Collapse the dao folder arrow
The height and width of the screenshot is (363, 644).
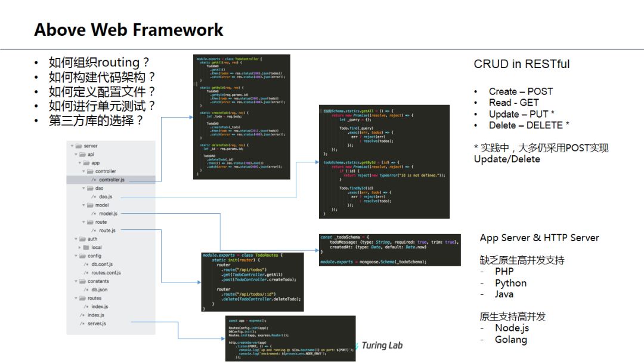(x=83, y=188)
